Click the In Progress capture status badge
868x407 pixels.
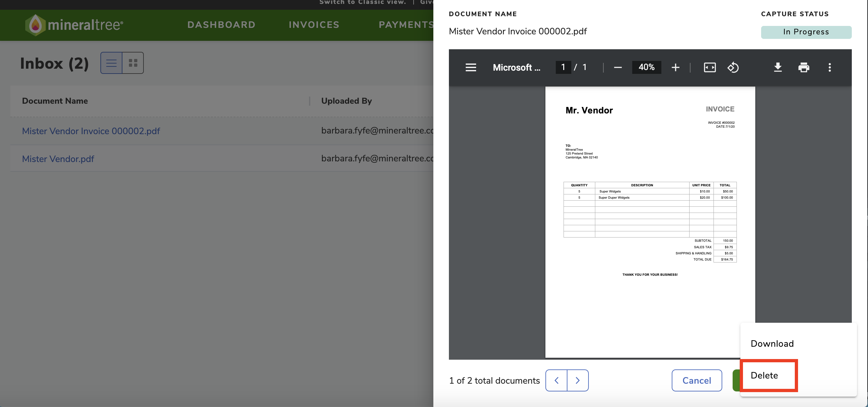point(806,32)
